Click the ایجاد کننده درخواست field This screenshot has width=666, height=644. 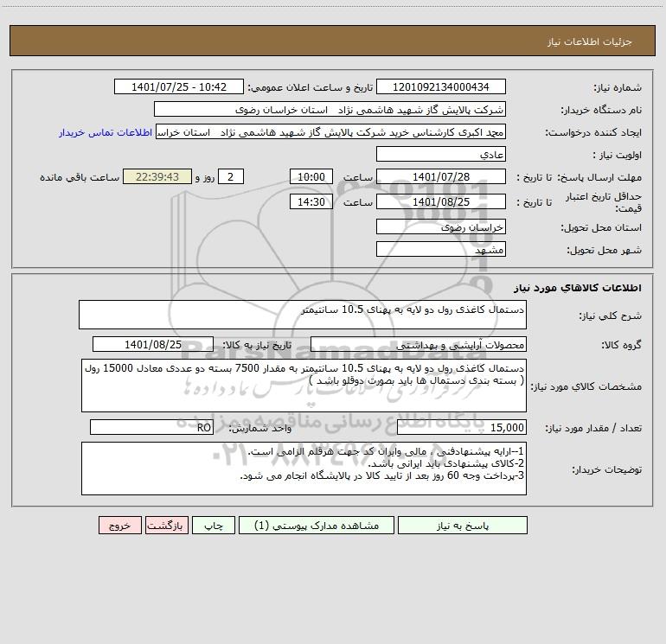coord(330,131)
